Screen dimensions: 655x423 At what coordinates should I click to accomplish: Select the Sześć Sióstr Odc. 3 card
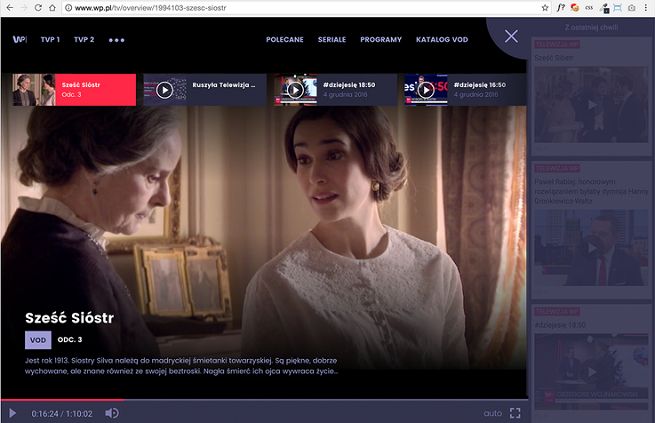[74, 90]
